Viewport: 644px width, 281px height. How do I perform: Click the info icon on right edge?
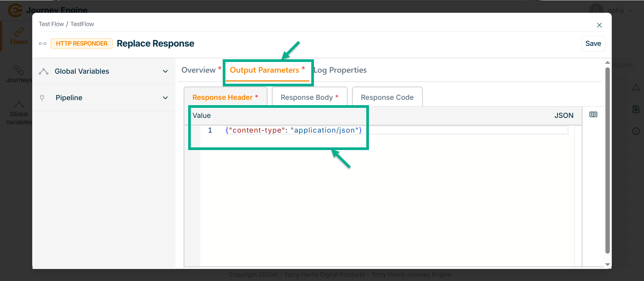pyautogui.click(x=636, y=131)
